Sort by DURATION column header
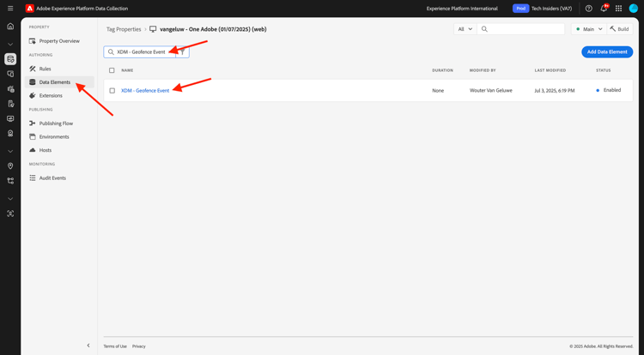 [x=442, y=70]
